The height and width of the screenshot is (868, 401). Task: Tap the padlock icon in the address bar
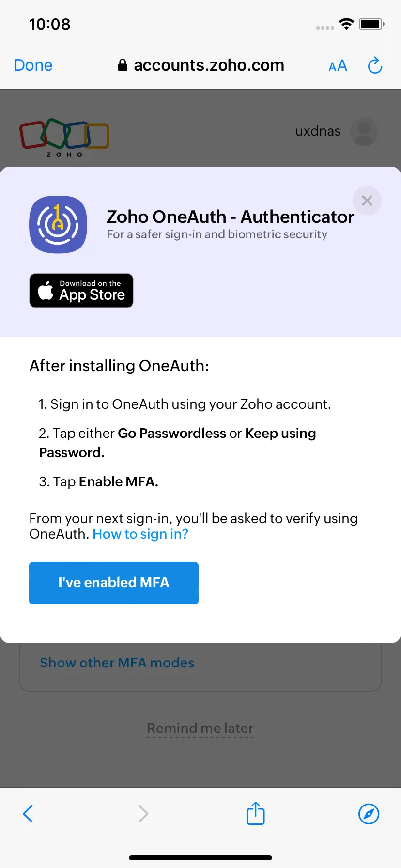[x=123, y=65]
